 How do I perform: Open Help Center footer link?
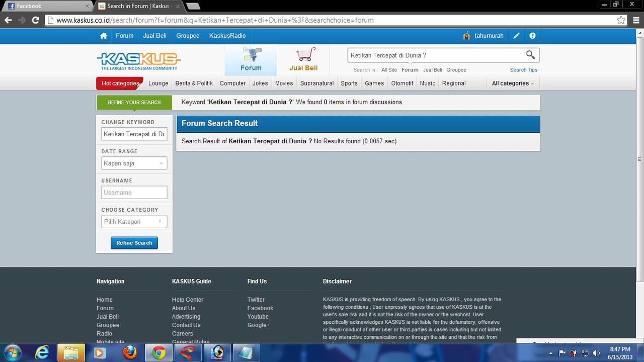click(188, 300)
